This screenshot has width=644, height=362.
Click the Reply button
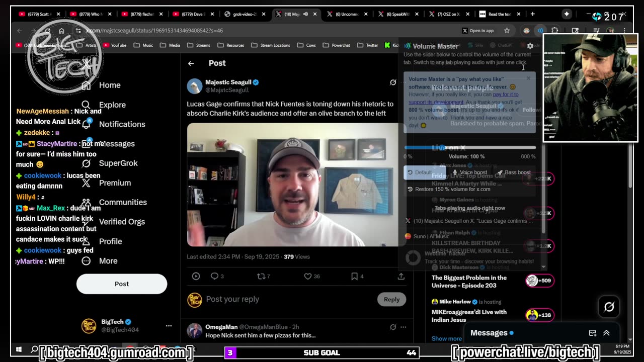coord(391,299)
